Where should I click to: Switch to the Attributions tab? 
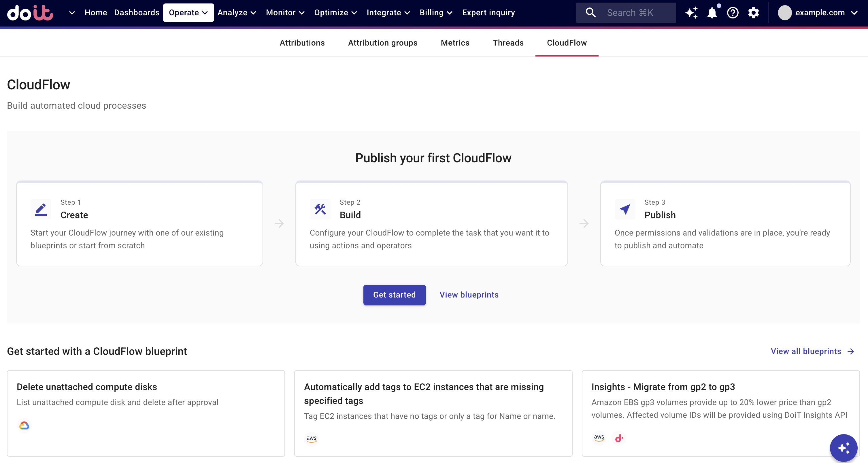pos(302,43)
